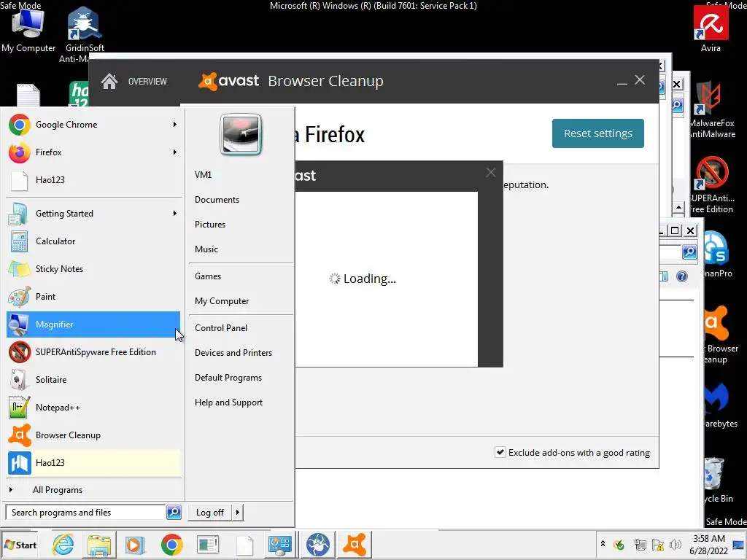Open Avira desktop shortcut
The width and height of the screenshot is (747, 560).
click(711, 29)
